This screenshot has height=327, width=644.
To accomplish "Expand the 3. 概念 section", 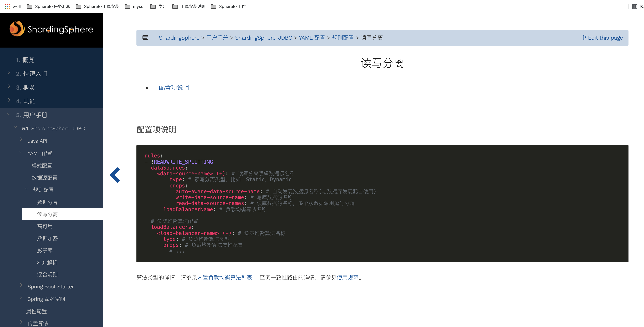I will tap(9, 86).
